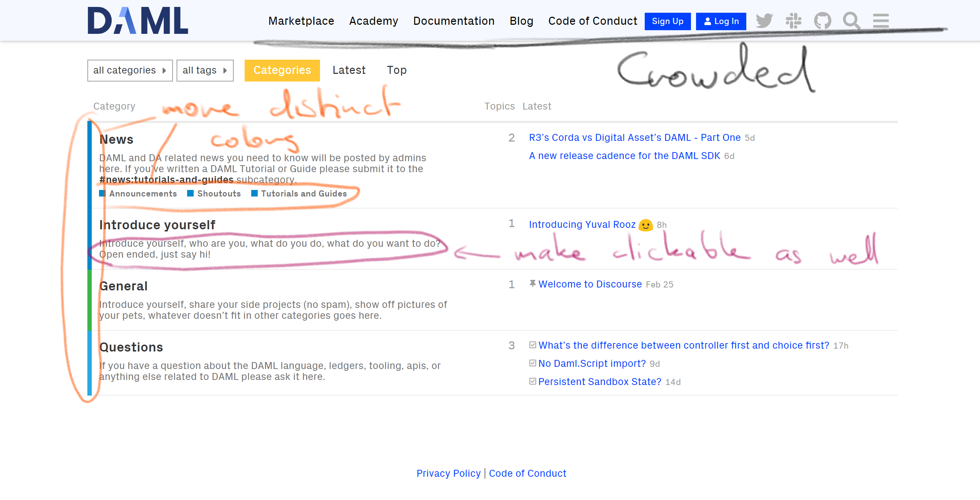This screenshot has width=980, height=500.
Task: Open topic about controller first and choice first
Action: (x=684, y=345)
